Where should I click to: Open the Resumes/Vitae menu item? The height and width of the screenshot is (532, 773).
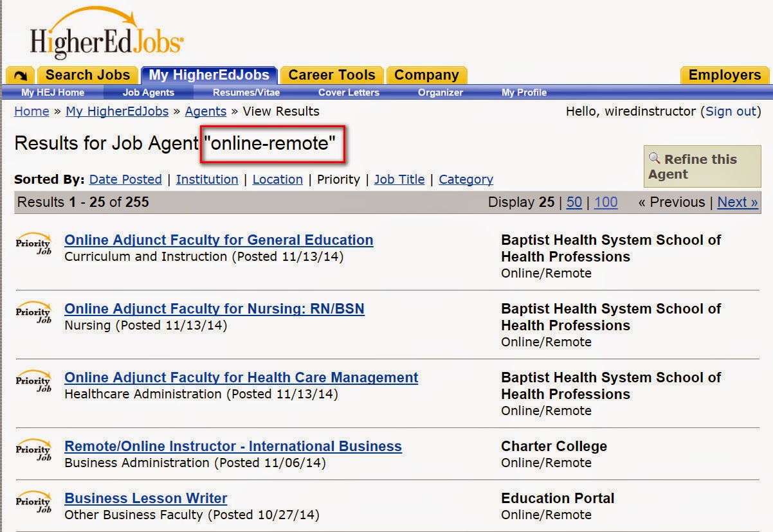(x=248, y=93)
